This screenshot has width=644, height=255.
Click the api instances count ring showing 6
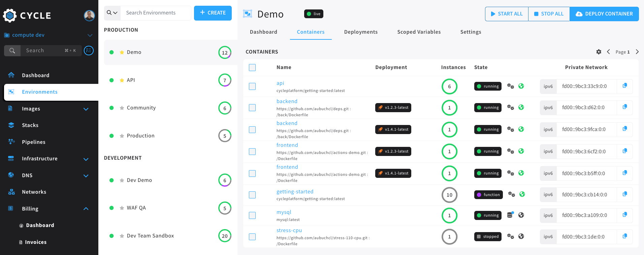pyautogui.click(x=449, y=87)
